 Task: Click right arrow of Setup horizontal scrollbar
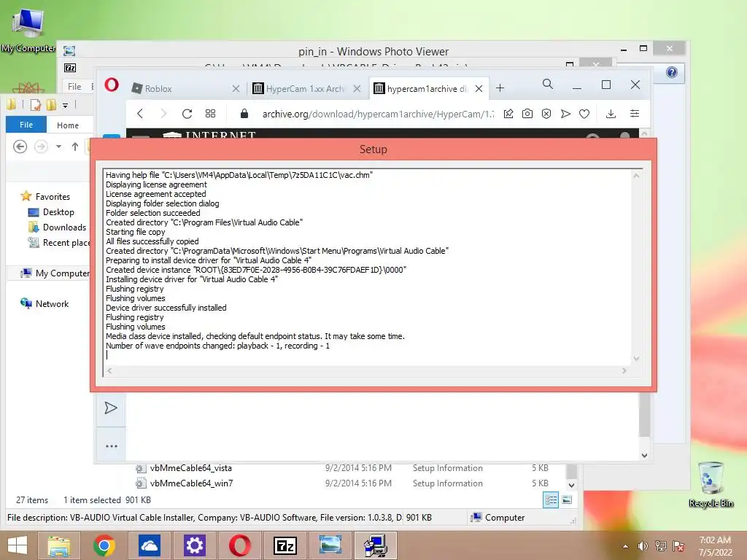point(624,370)
